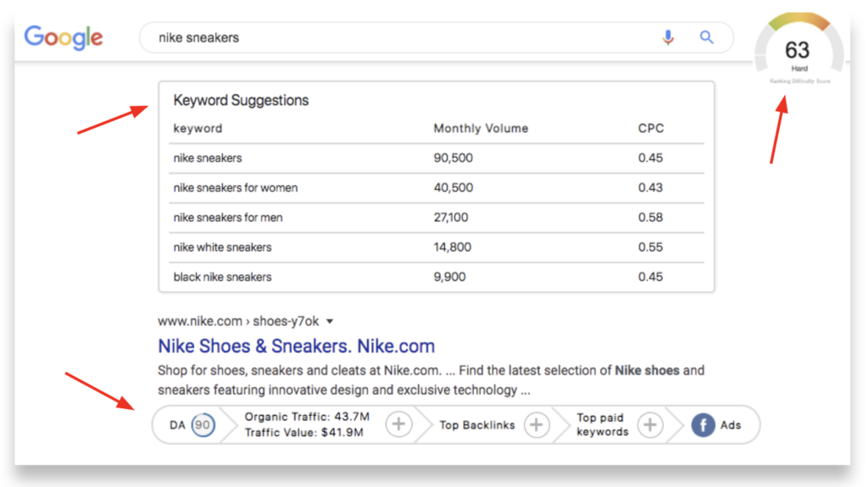Click the search magnifier icon

pyautogui.click(x=706, y=37)
